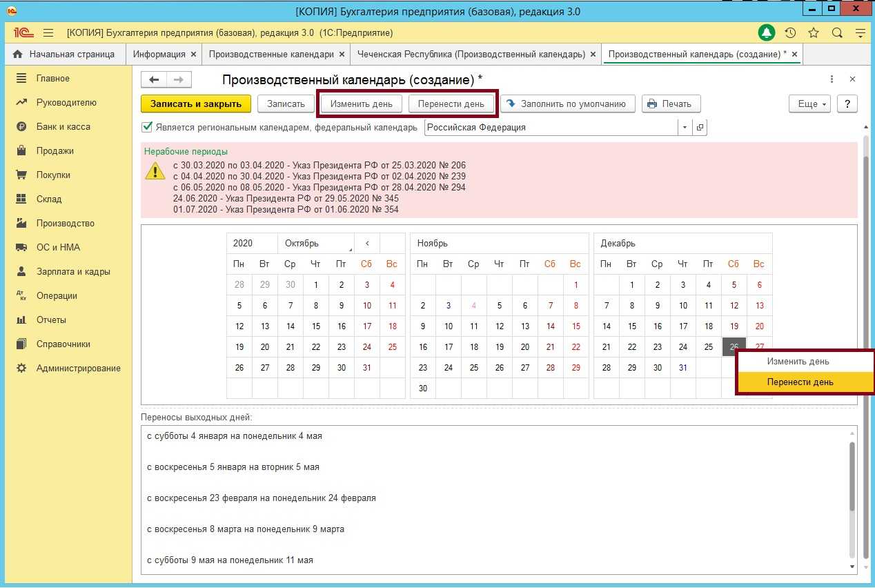Click the search magnifier icon

(837, 32)
